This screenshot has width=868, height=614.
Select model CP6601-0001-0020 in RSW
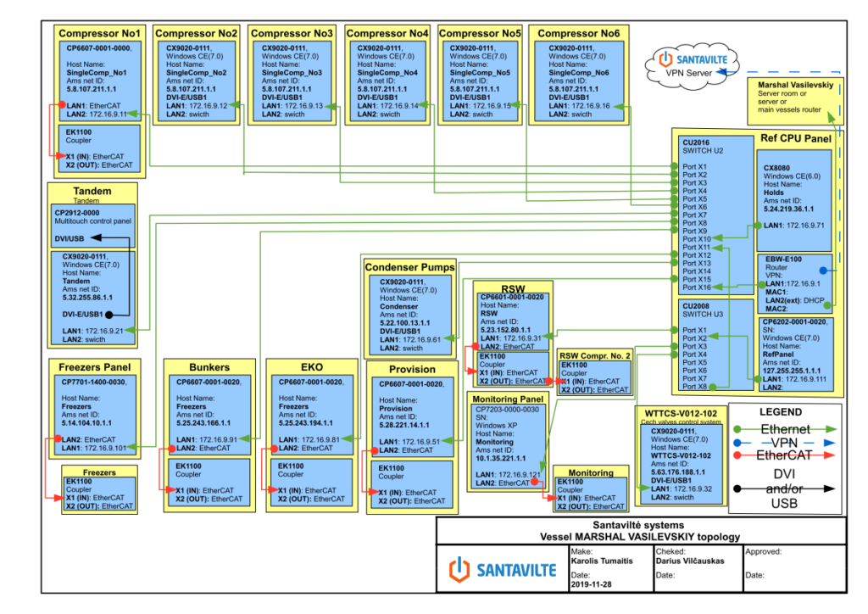[512, 298]
